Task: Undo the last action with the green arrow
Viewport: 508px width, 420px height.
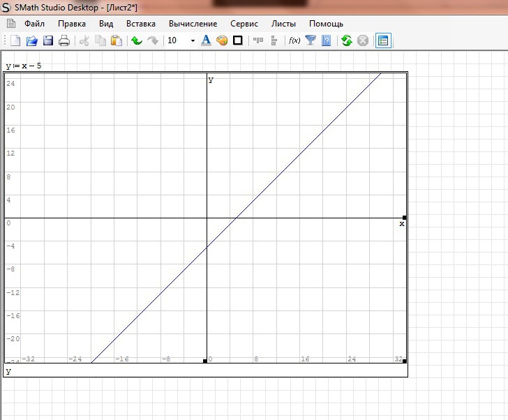Action: [x=137, y=40]
